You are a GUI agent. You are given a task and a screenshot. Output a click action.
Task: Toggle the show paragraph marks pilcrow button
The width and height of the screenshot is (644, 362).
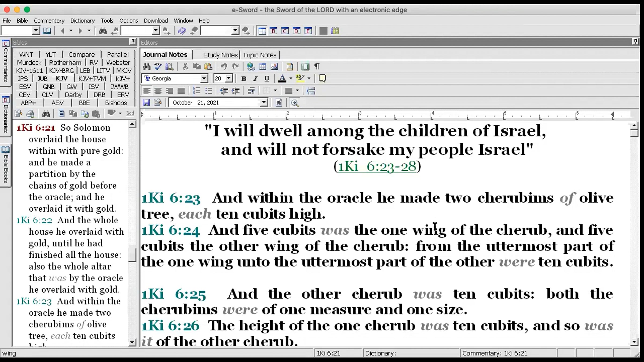[x=317, y=66]
